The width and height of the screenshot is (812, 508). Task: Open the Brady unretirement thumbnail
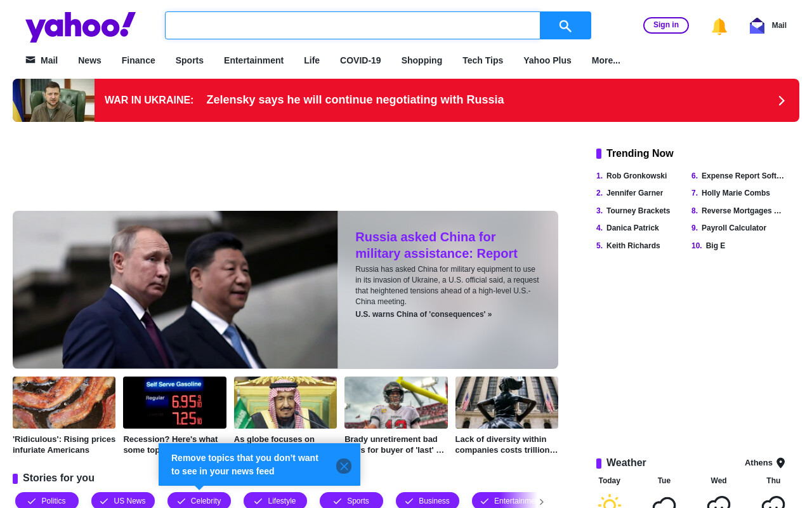pos(396,403)
